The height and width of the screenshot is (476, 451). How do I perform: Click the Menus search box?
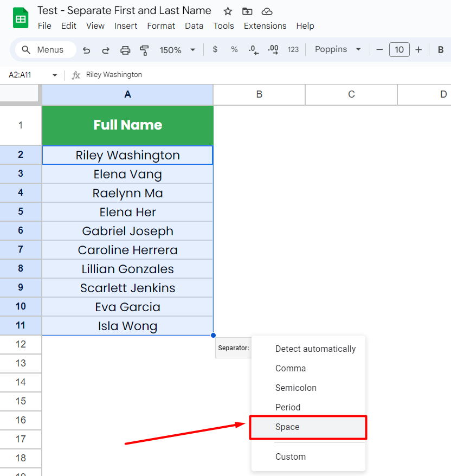(46, 50)
